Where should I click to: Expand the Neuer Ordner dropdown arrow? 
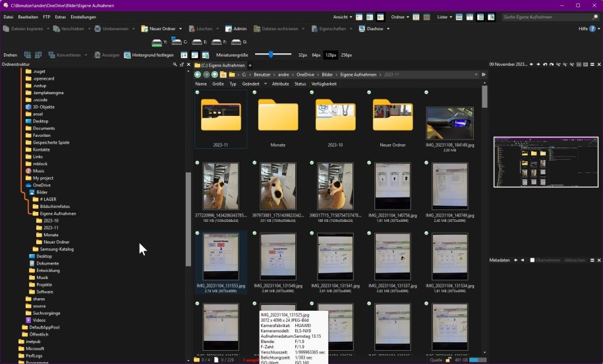point(181,29)
